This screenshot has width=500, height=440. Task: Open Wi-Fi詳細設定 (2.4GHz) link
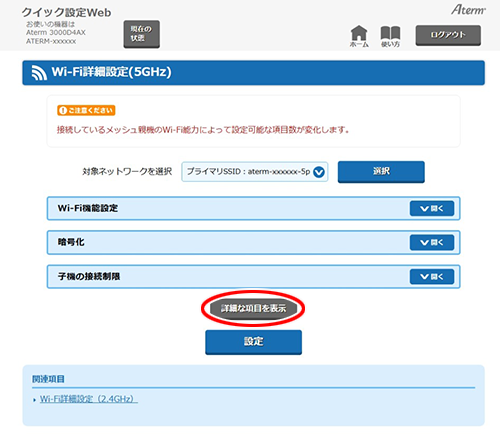click(89, 399)
